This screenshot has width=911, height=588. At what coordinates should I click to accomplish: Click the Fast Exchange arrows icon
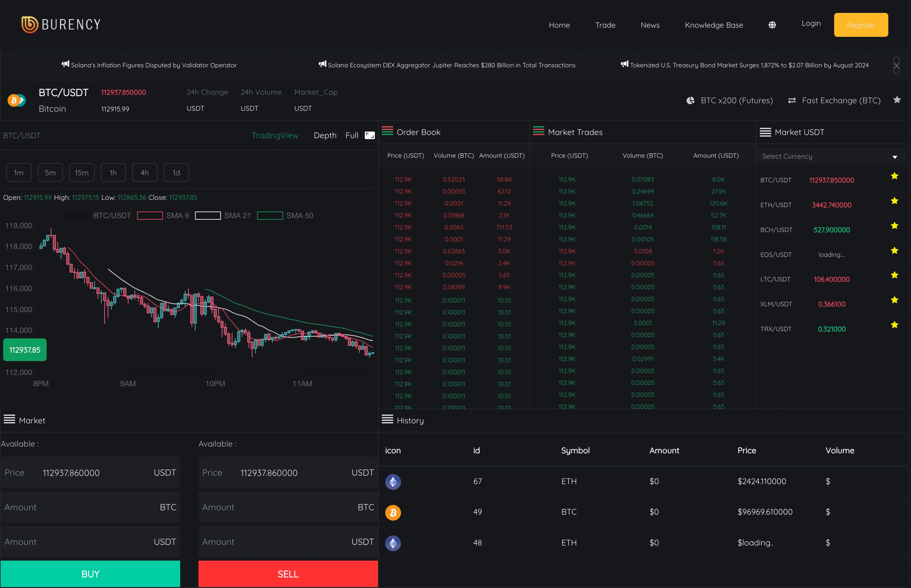(792, 100)
